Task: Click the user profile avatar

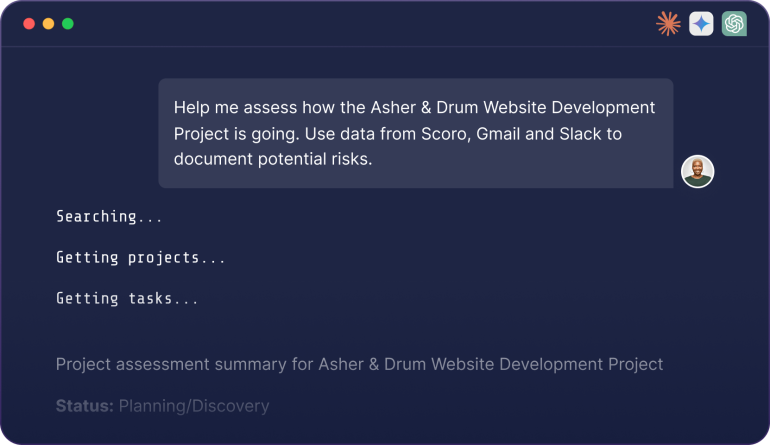Action: [x=697, y=172]
